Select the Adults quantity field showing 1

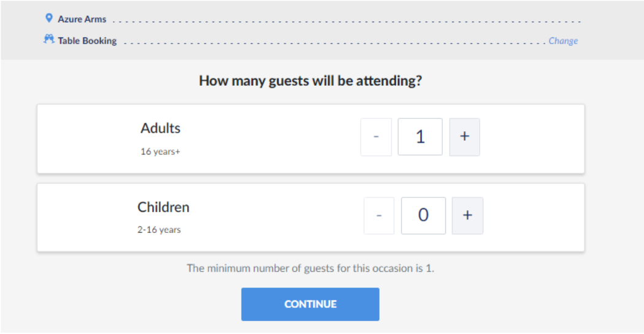(x=420, y=137)
